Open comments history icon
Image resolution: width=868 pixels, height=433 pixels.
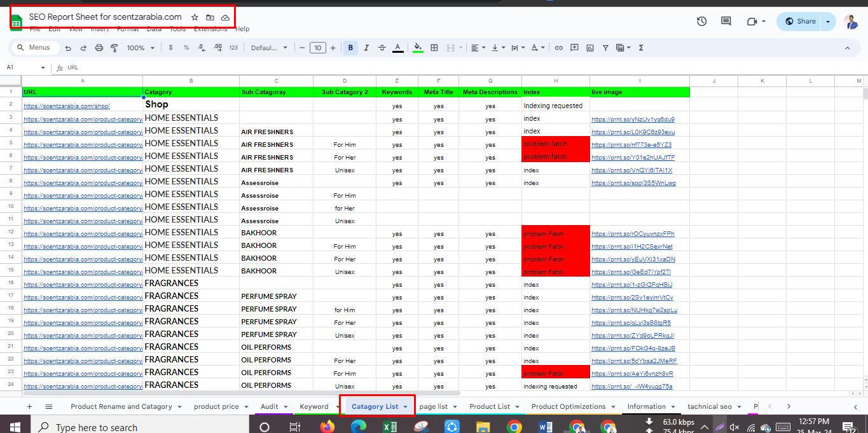click(x=726, y=21)
